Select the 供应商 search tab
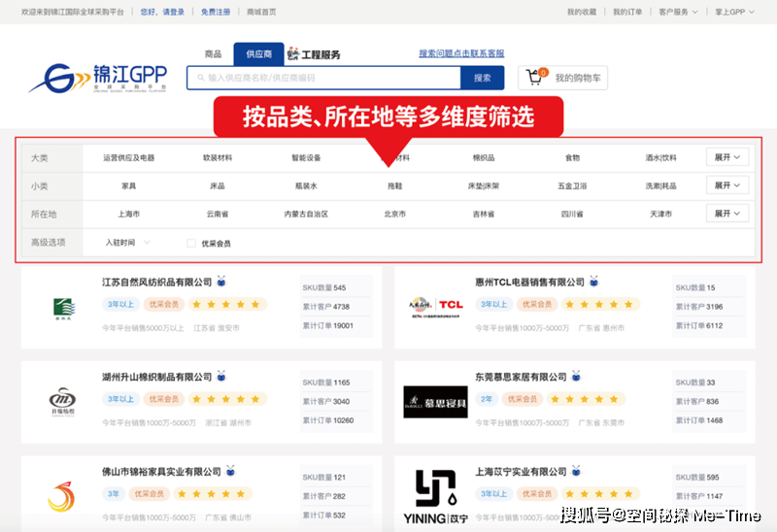 click(258, 54)
